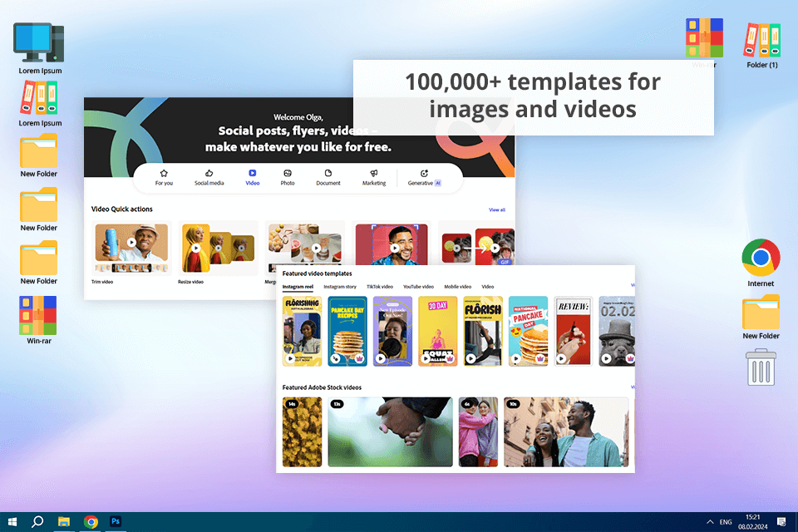Play the Trim video quick action preview
Image resolution: width=798 pixels, height=532 pixels.
tap(131, 243)
